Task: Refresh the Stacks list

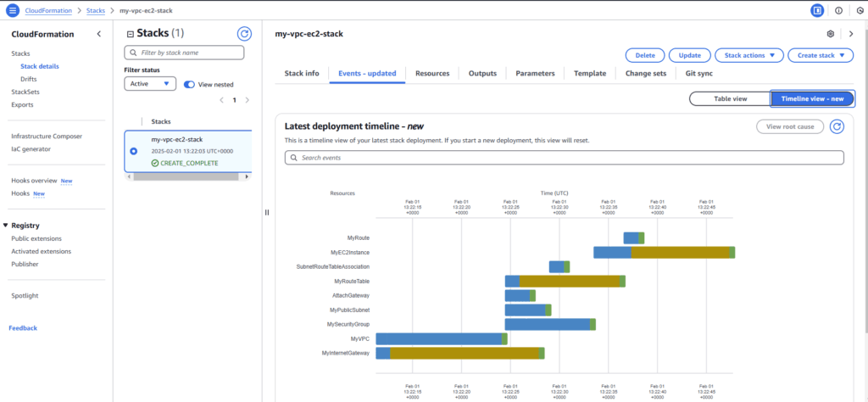Action: pyautogui.click(x=244, y=34)
